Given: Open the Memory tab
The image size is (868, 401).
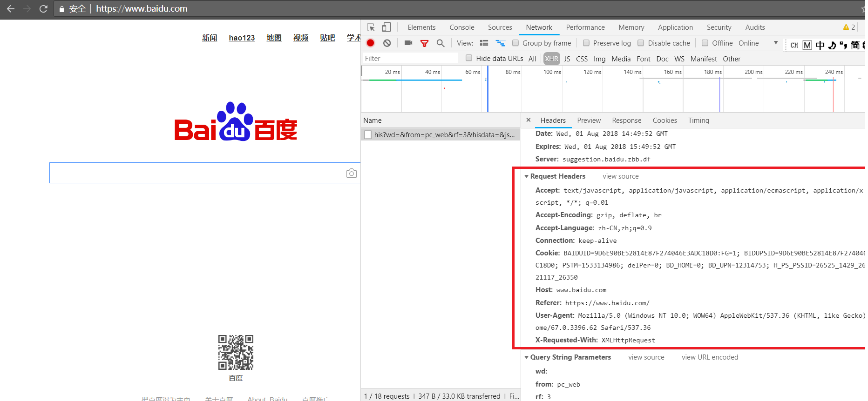Looking at the screenshot, I should tap(631, 27).
